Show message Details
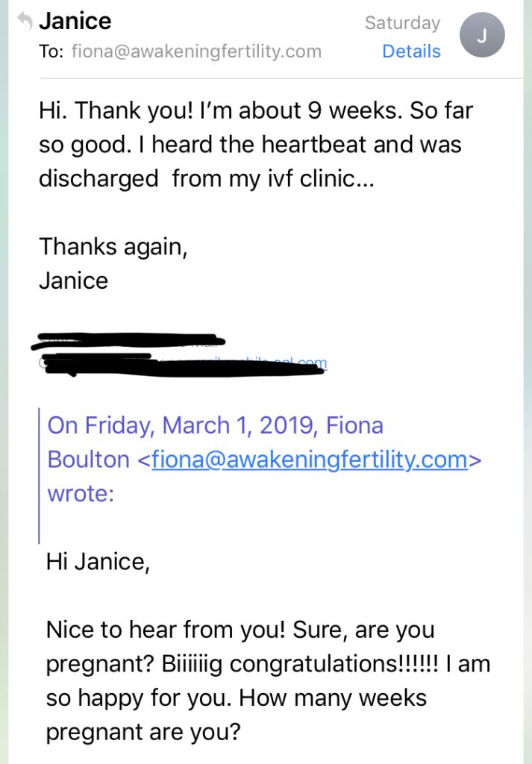Image resolution: width=532 pixels, height=764 pixels. point(411,51)
